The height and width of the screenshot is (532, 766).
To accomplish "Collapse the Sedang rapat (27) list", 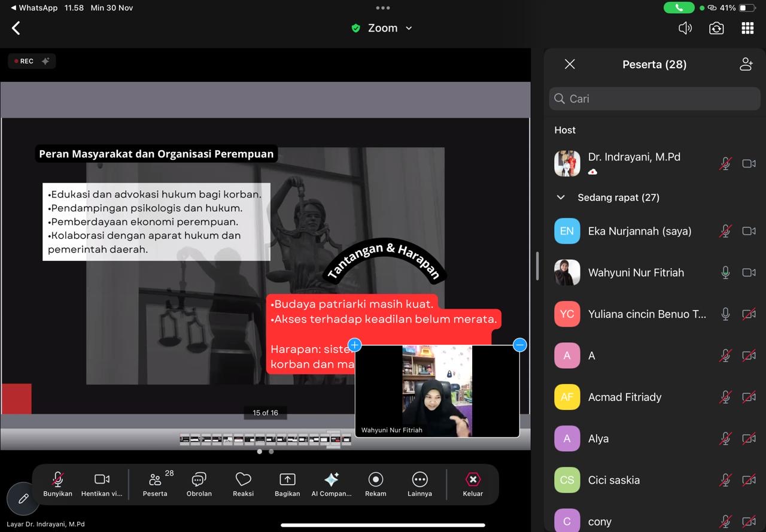I will (561, 197).
